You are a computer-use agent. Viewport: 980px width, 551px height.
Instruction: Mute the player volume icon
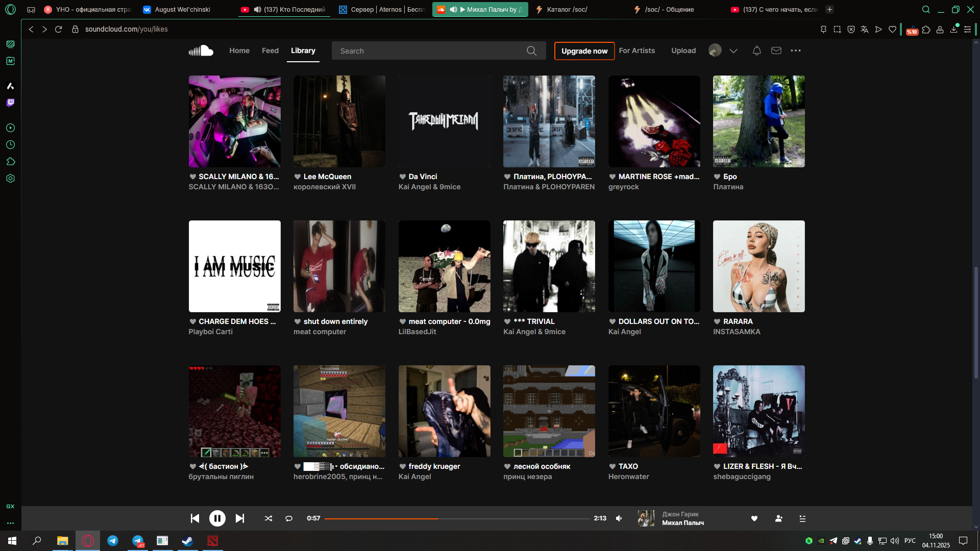(619, 518)
